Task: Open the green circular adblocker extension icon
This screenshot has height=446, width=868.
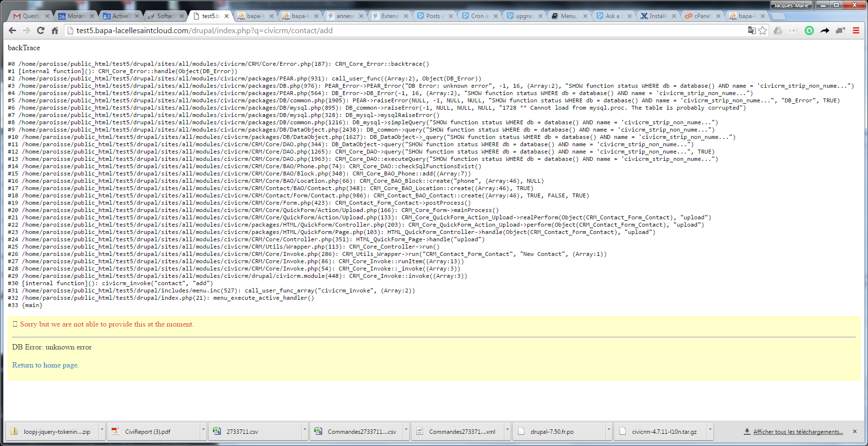Action: pos(810,30)
